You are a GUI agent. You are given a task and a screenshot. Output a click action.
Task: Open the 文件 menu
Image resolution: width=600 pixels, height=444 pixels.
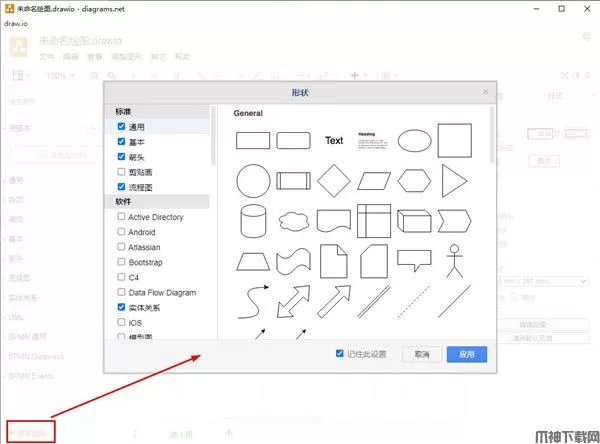click(x=47, y=57)
